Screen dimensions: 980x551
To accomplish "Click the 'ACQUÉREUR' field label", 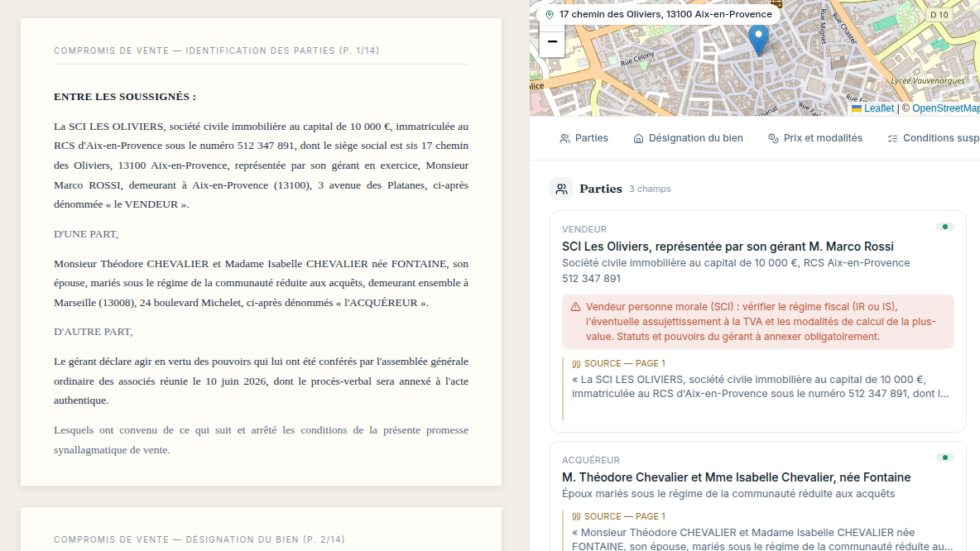I will (591, 461).
